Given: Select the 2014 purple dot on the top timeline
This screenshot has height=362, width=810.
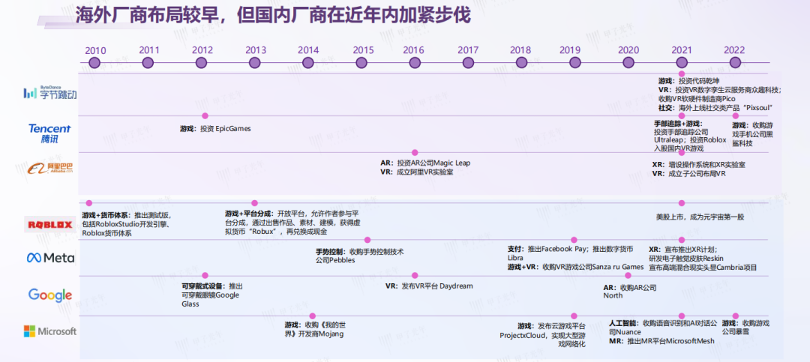Looking at the screenshot, I should tap(308, 62).
